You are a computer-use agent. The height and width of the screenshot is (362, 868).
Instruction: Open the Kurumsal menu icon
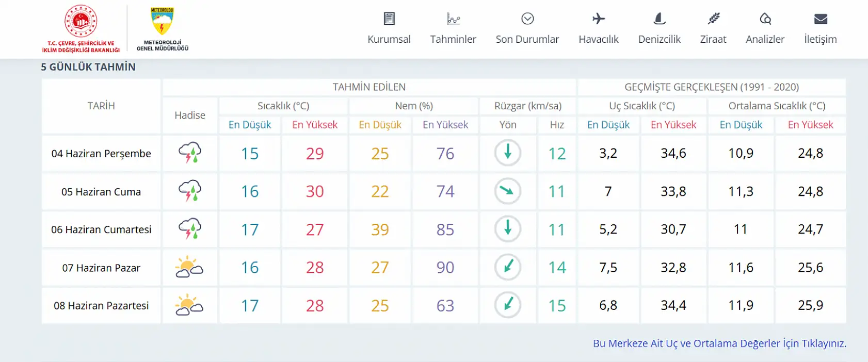(x=389, y=19)
